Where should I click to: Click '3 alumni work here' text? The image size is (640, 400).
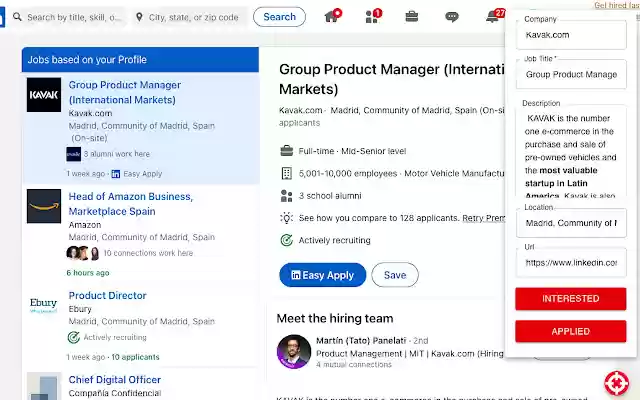pos(117,154)
